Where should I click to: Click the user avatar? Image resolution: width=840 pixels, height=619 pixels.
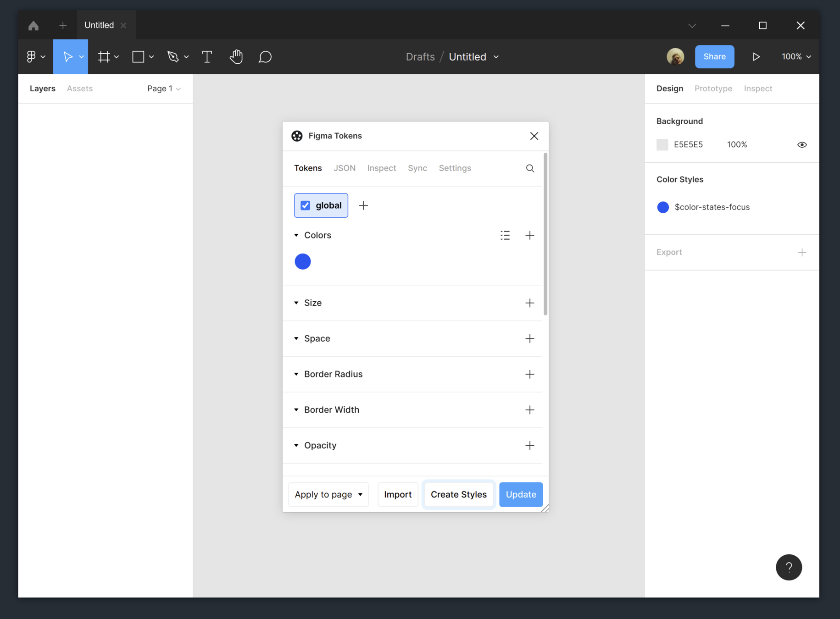click(675, 56)
